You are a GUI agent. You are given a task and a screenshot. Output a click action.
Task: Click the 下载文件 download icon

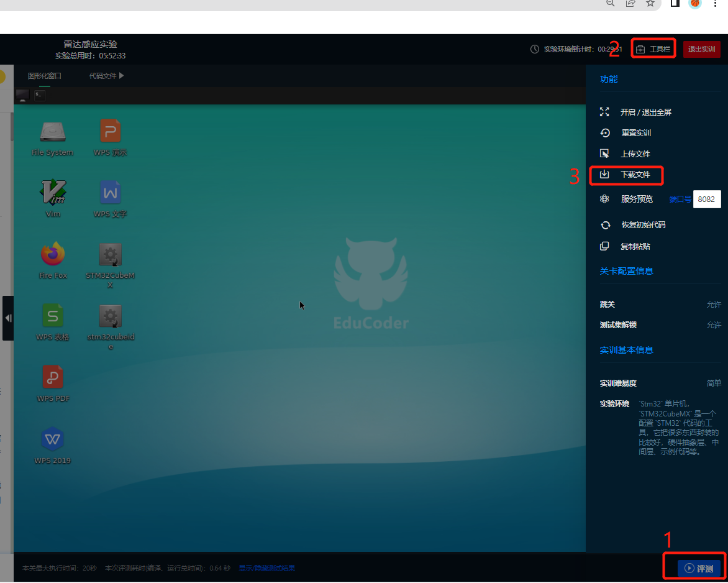click(604, 174)
